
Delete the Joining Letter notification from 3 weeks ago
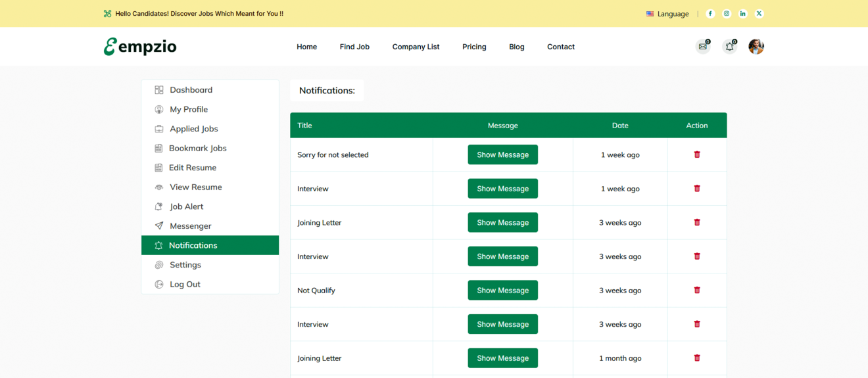(697, 222)
